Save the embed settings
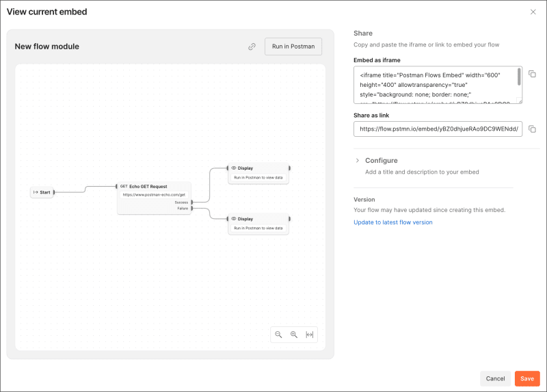547x392 pixels. pyautogui.click(x=527, y=378)
